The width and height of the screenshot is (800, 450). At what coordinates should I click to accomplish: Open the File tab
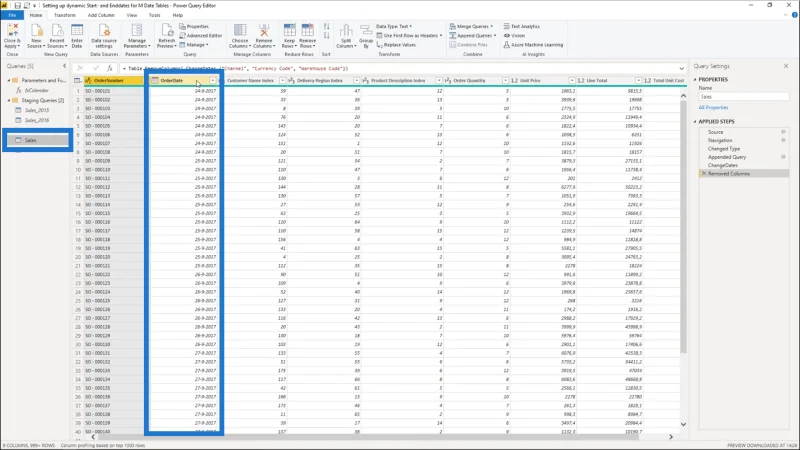tap(12, 15)
